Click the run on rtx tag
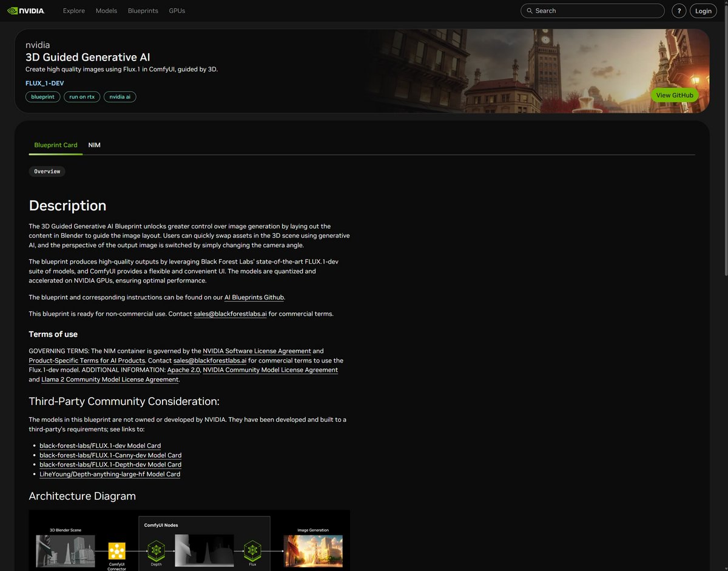The width and height of the screenshot is (728, 571). pyautogui.click(x=82, y=97)
